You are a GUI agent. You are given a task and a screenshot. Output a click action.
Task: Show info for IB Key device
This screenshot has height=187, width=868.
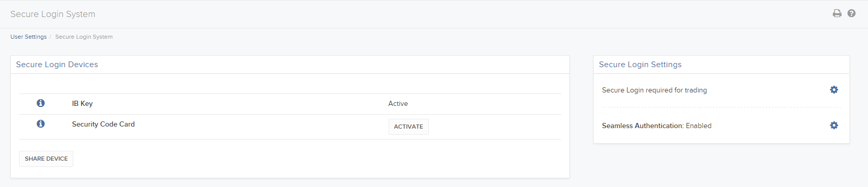point(41,103)
